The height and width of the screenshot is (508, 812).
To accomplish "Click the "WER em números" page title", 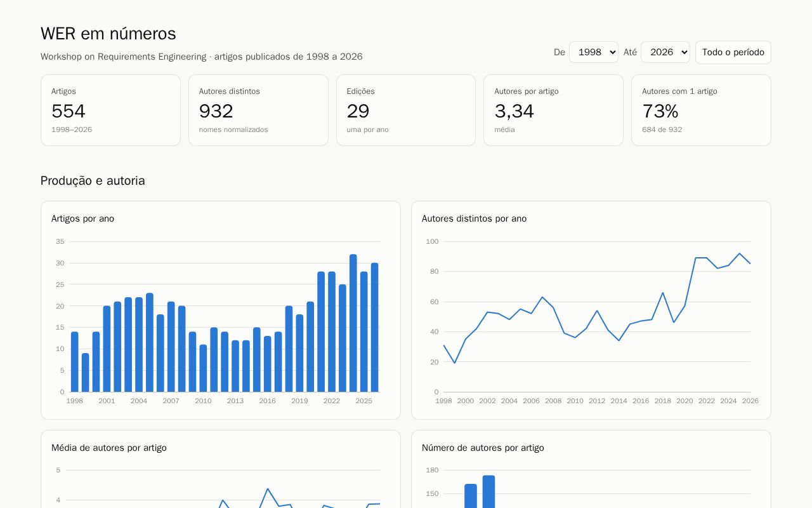I will [x=108, y=34].
